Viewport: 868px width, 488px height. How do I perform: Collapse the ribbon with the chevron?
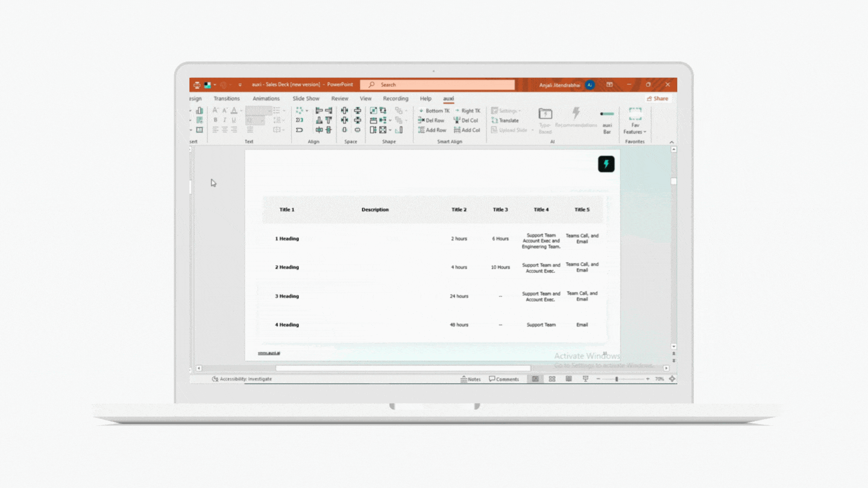click(672, 142)
